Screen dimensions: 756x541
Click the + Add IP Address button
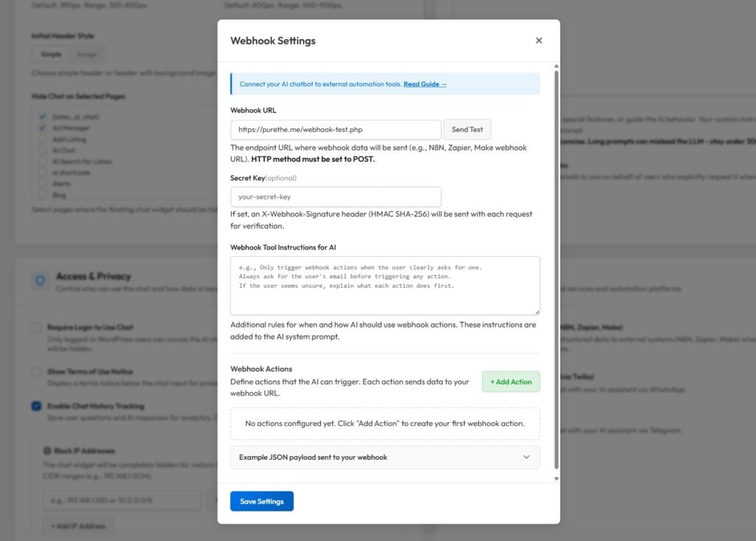pos(78,526)
